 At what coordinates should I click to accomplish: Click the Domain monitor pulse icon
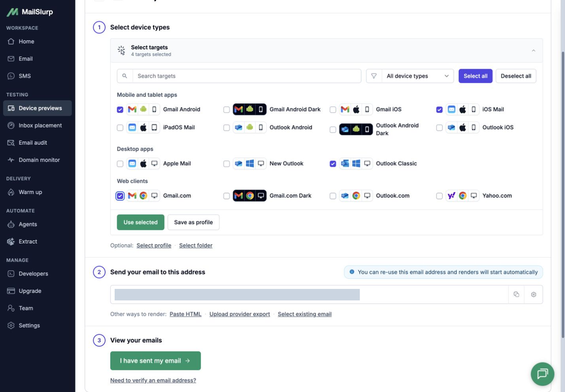pyautogui.click(x=11, y=160)
